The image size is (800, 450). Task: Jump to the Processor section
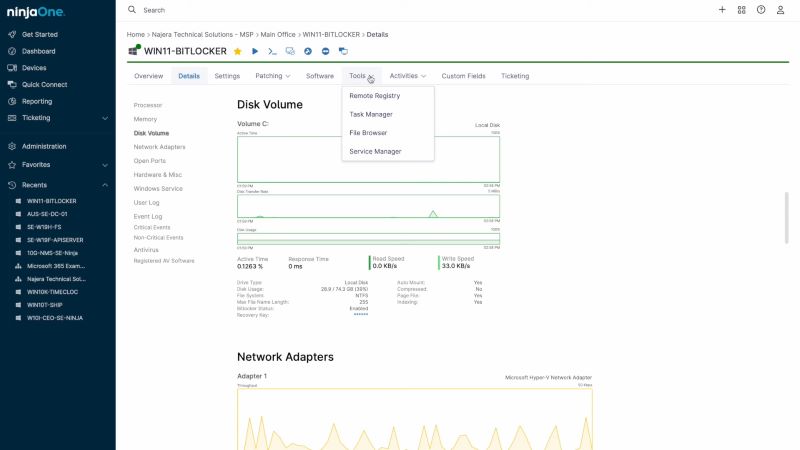coord(148,105)
